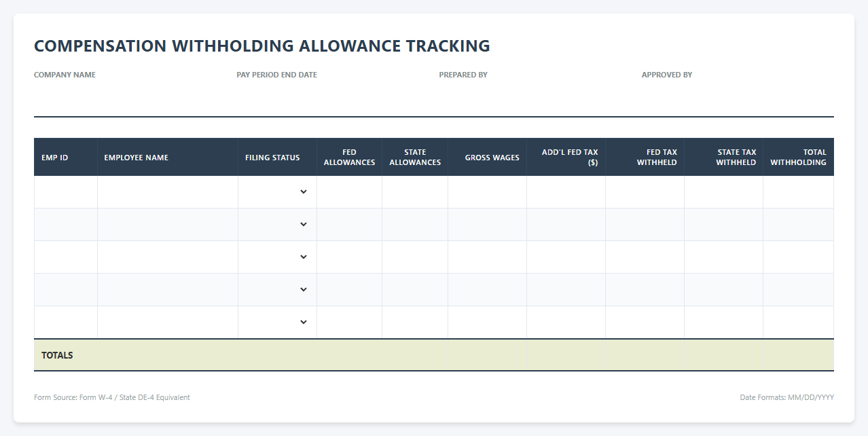Select State Tax Withheld cell in fifth row
868x436 pixels.
coord(723,323)
